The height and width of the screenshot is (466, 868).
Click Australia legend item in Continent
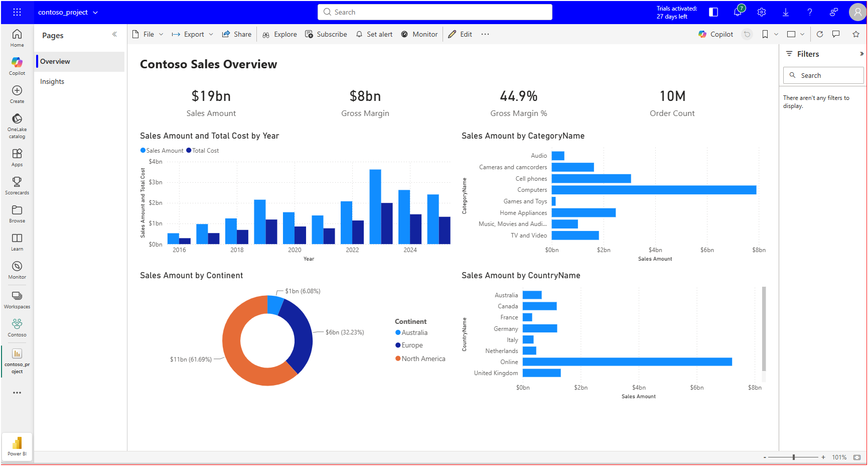(x=411, y=332)
